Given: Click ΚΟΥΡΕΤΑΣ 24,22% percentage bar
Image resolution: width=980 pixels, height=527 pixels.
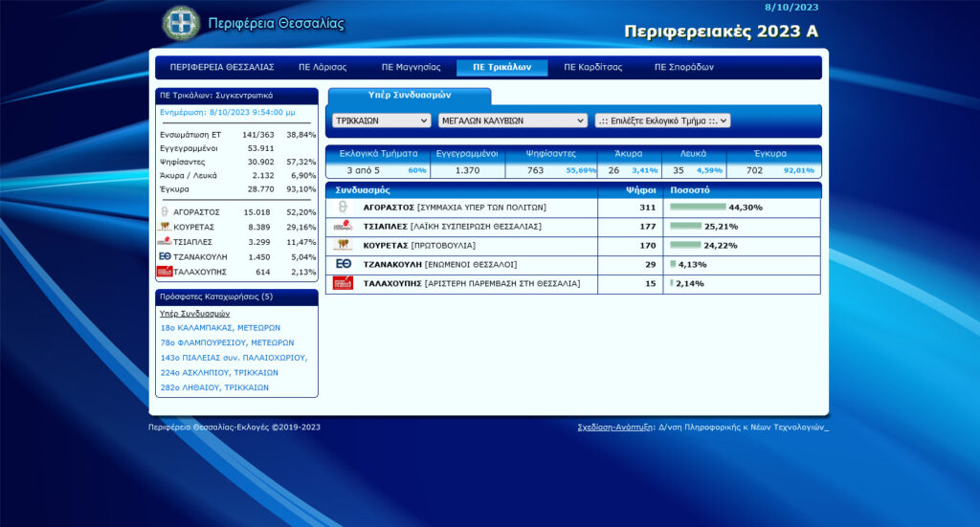Looking at the screenshot, I should tap(685, 246).
